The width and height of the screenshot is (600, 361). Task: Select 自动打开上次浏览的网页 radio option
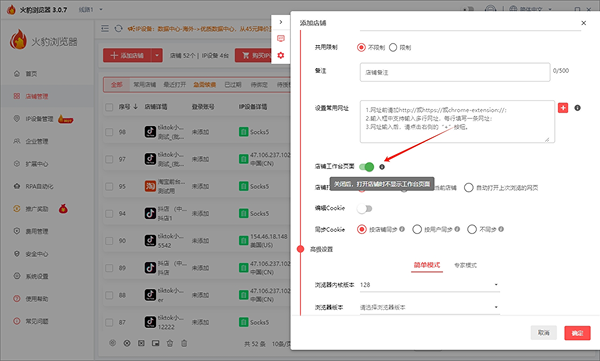click(x=469, y=188)
